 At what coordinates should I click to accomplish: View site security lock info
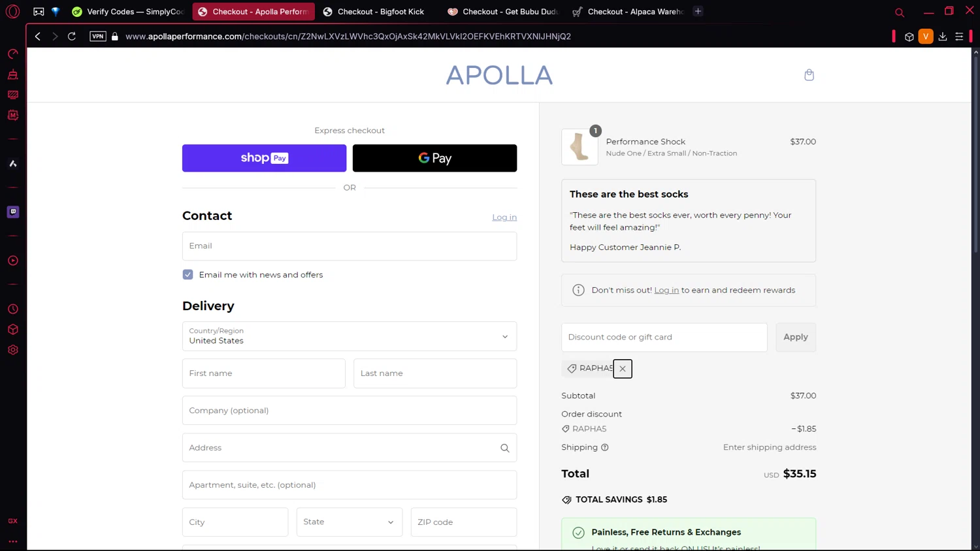115,37
